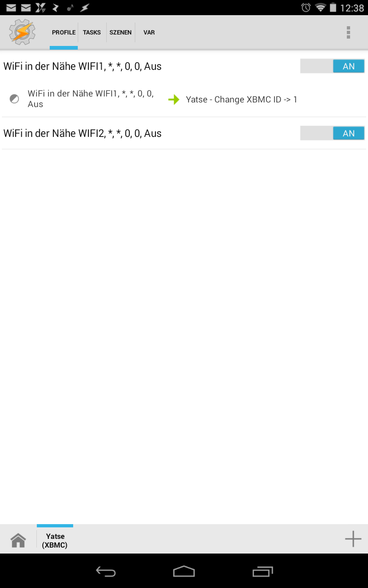Add a new profile with plus icon
The width and height of the screenshot is (368, 588).
click(x=353, y=539)
